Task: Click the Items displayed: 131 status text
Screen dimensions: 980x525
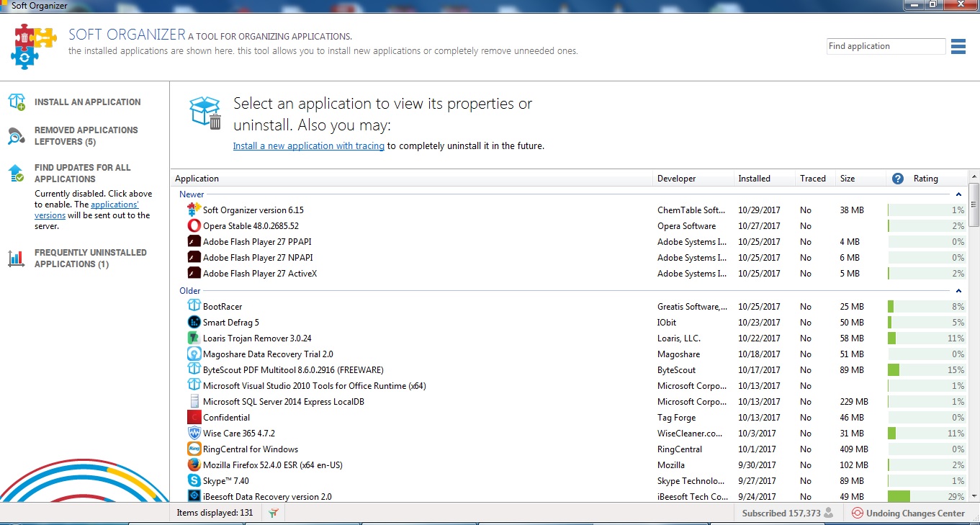Action: [x=215, y=513]
